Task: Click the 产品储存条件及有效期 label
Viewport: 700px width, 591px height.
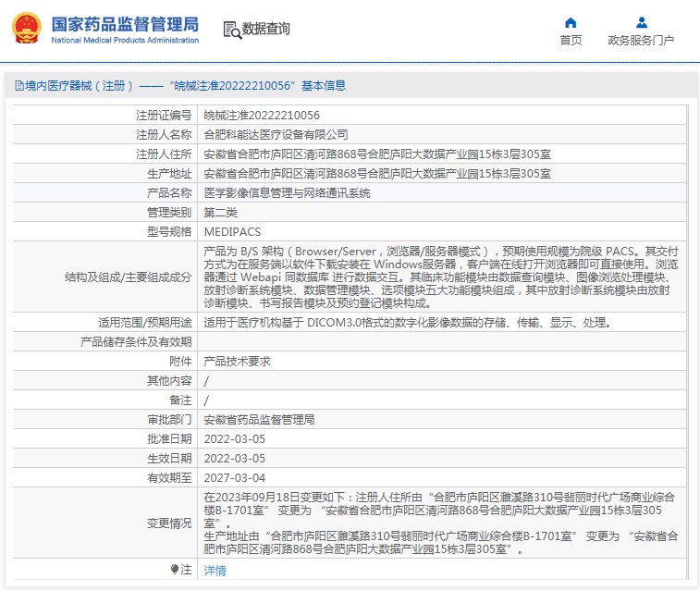Action: [136, 342]
